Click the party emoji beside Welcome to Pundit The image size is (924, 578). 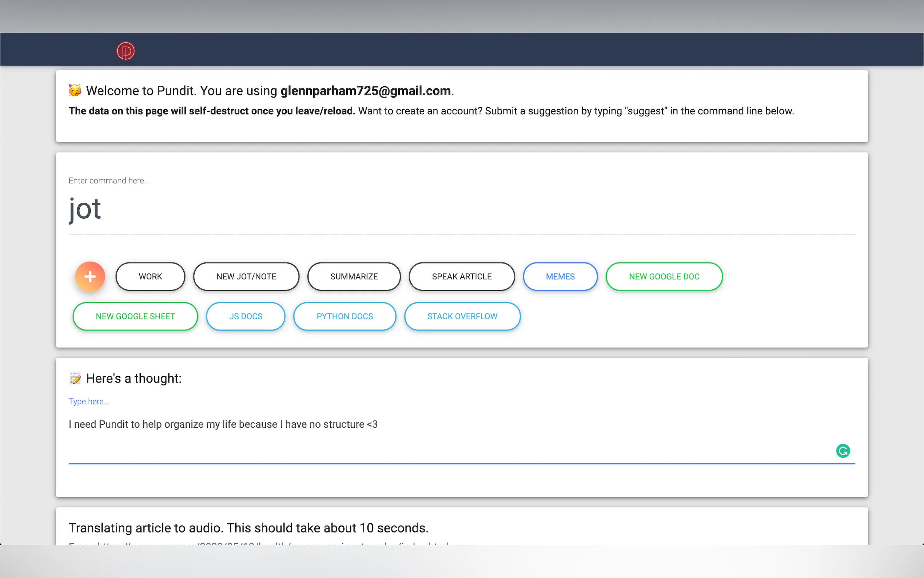[x=75, y=91]
